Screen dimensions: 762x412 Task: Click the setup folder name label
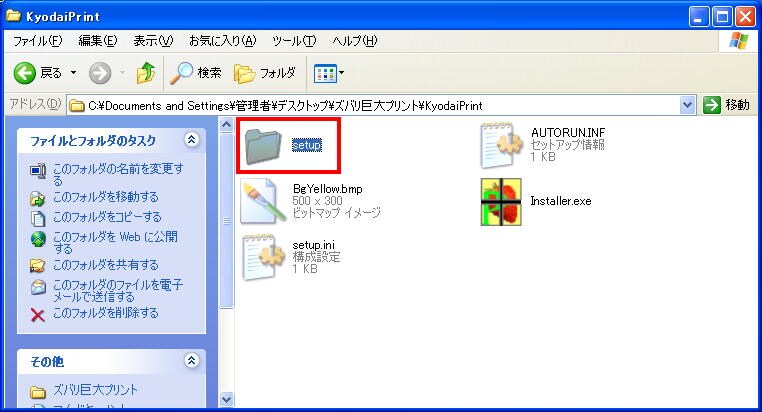click(x=307, y=145)
